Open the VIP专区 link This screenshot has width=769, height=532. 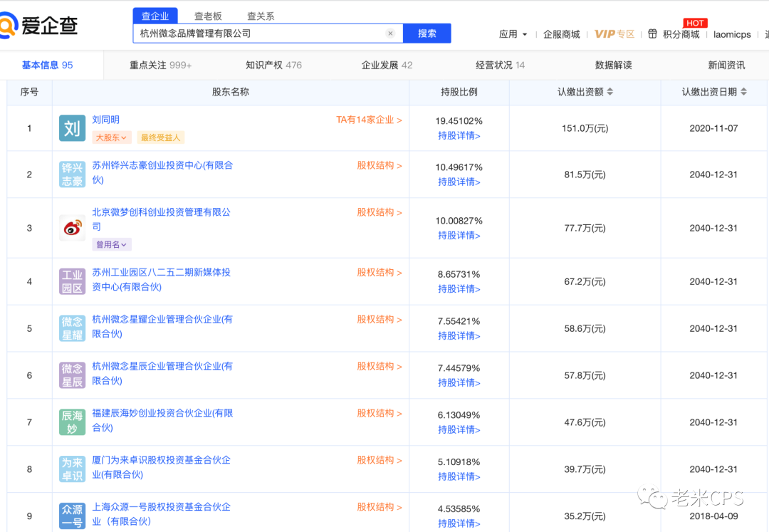point(614,34)
